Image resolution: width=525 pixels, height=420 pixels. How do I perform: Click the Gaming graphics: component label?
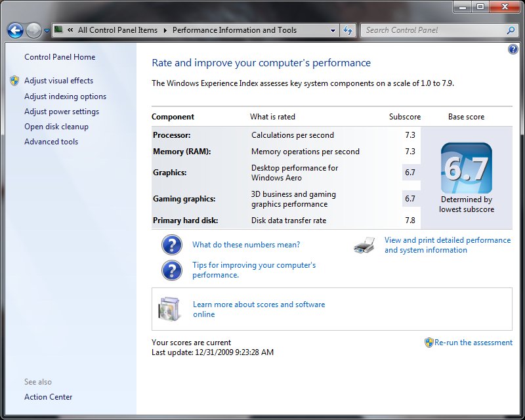coord(184,199)
